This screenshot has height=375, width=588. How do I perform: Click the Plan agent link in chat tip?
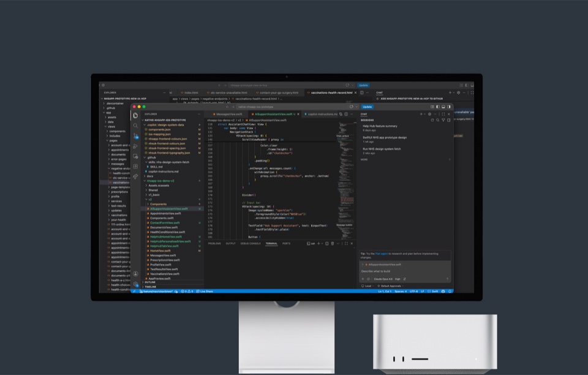coord(382,254)
